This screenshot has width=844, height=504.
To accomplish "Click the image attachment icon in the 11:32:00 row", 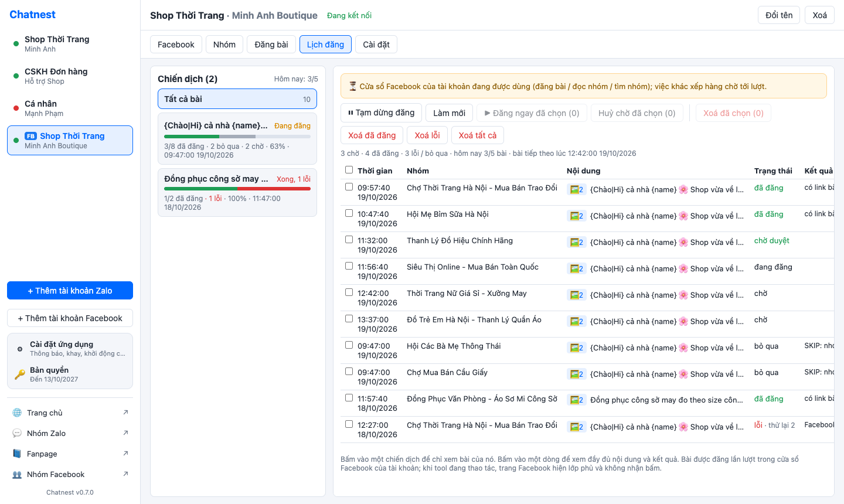I will tap(576, 242).
